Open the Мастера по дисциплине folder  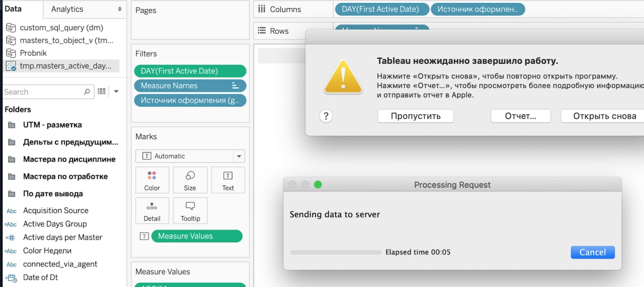coord(69,159)
